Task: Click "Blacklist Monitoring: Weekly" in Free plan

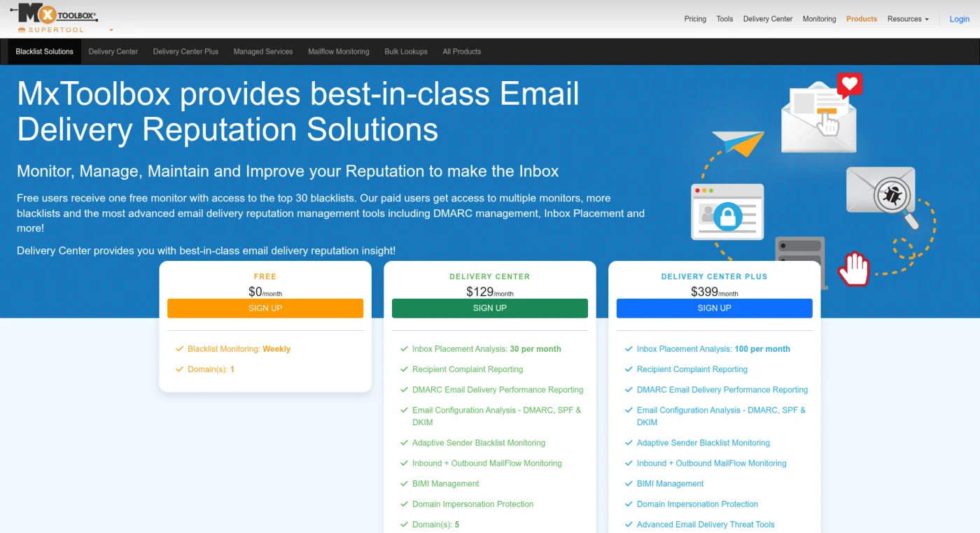Action: [x=239, y=349]
